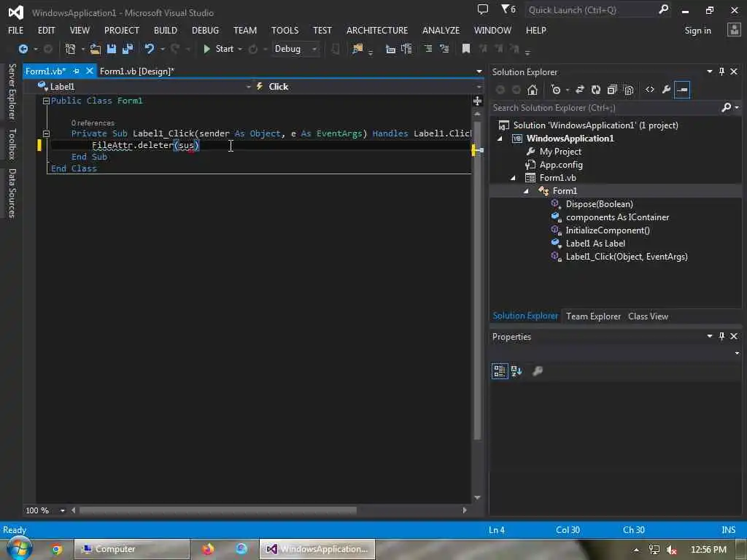Open the Toolbox side panel
The width and height of the screenshot is (747, 560).
(12, 144)
